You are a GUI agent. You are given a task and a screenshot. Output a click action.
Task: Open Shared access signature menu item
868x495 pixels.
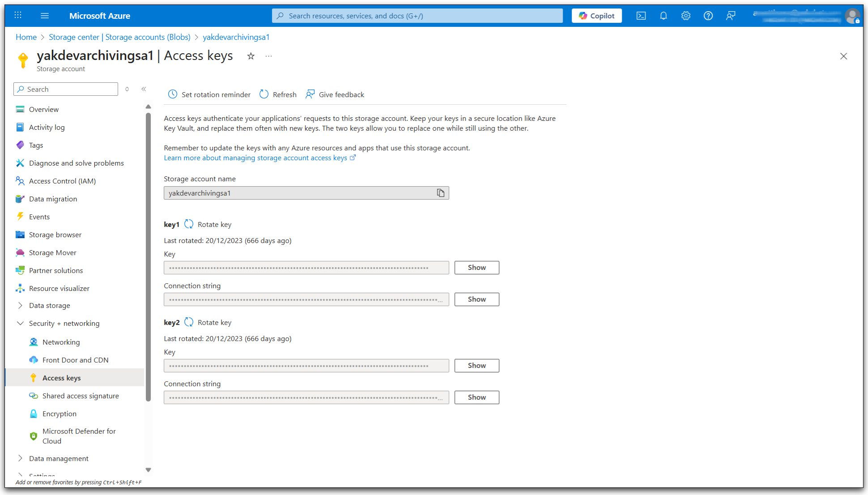(x=81, y=396)
